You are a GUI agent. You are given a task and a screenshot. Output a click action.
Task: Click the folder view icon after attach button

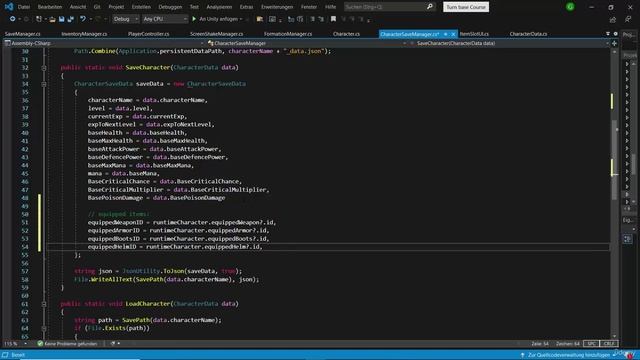pos(260,19)
